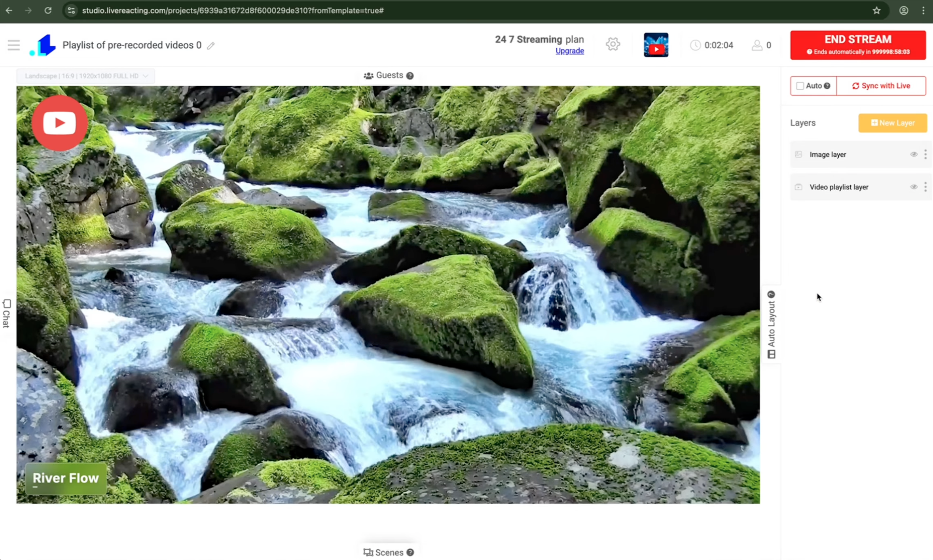This screenshot has width=933, height=560.
Task: Open the Chat side panel
Action: coord(6,314)
